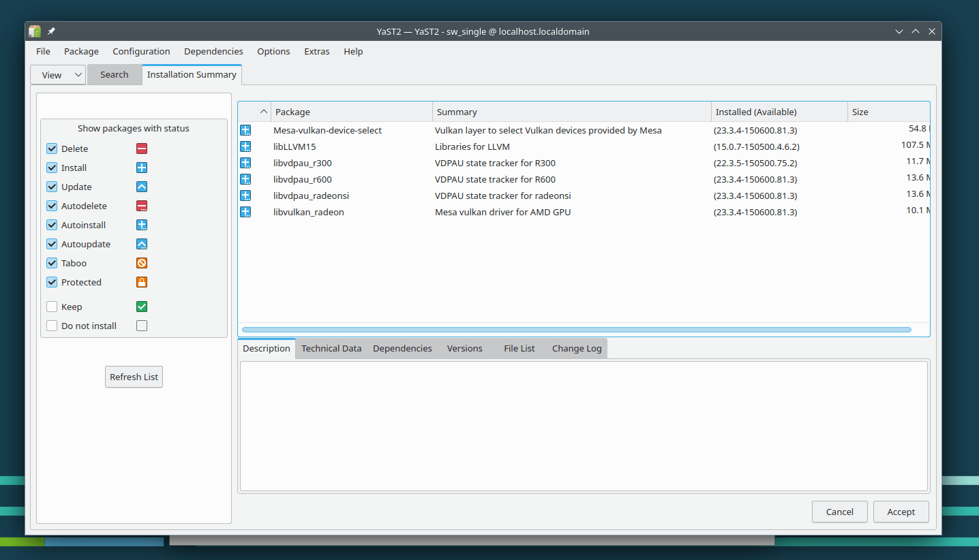979x560 pixels.
Task: Uncheck the Autoupdate status checkbox
Action: click(x=52, y=244)
